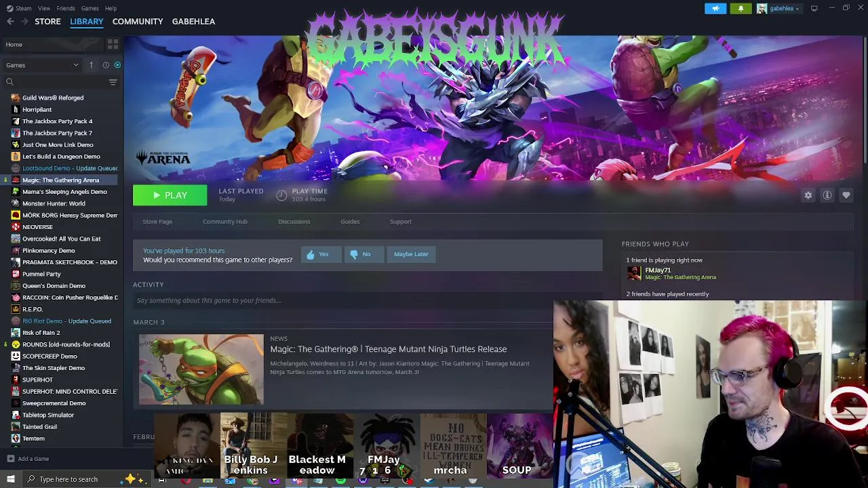The height and width of the screenshot is (488, 868).
Task: Select Monster Hunter: World in library list
Action: pyautogui.click(x=54, y=203)
